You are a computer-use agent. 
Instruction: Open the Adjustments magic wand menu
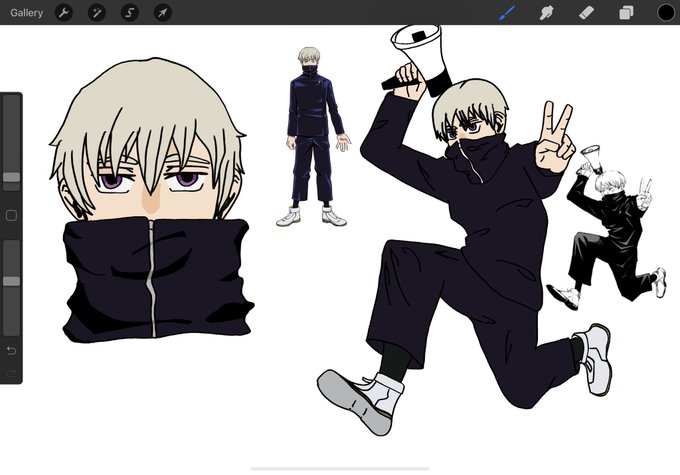coord(97,13)
